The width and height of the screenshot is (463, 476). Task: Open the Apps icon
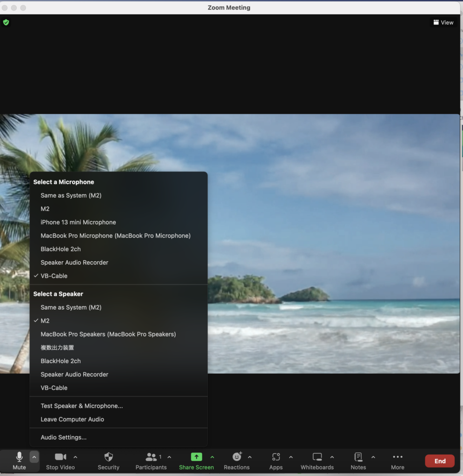(276, 457)
